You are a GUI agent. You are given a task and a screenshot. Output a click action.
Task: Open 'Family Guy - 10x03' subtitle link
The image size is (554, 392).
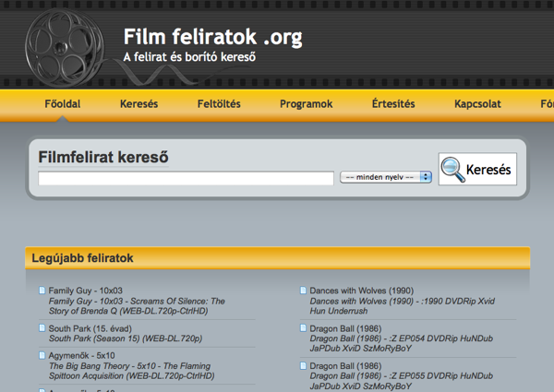[x=86, y=291]
